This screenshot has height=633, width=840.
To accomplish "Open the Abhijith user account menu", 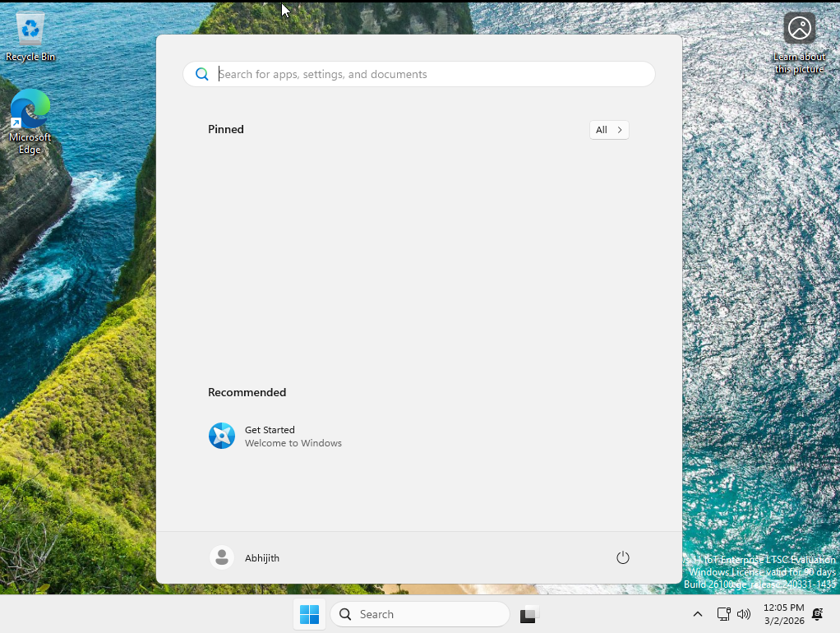I will pos(245,557).
